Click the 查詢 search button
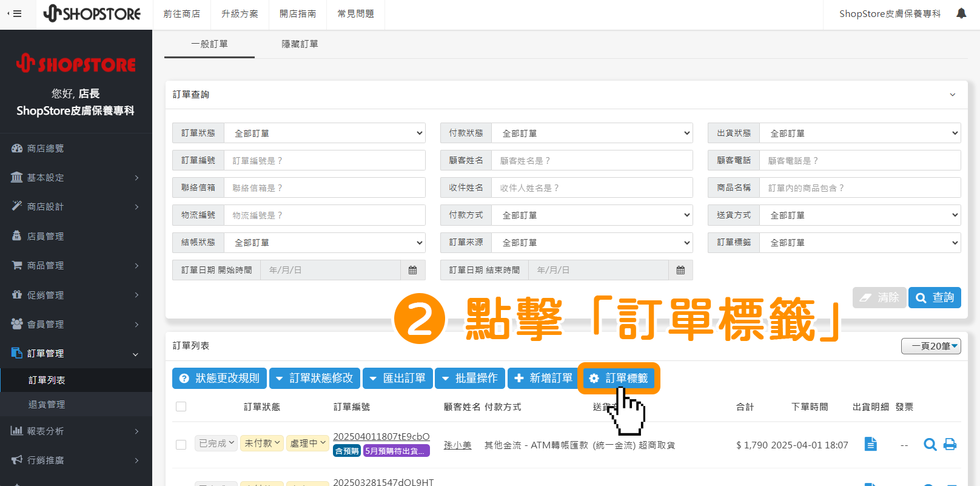980x486 pixels. coord(935,297)
